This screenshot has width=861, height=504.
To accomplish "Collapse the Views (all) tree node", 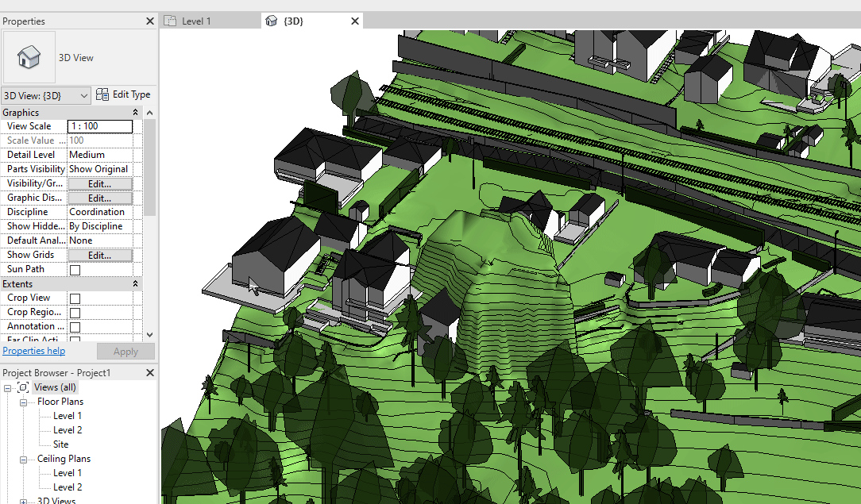I will pyautogui.click(x=8, y=388).
